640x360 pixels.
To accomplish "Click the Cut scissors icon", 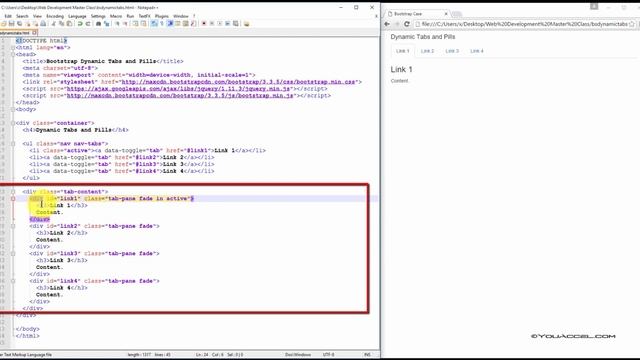I will [x=54, y=24].
